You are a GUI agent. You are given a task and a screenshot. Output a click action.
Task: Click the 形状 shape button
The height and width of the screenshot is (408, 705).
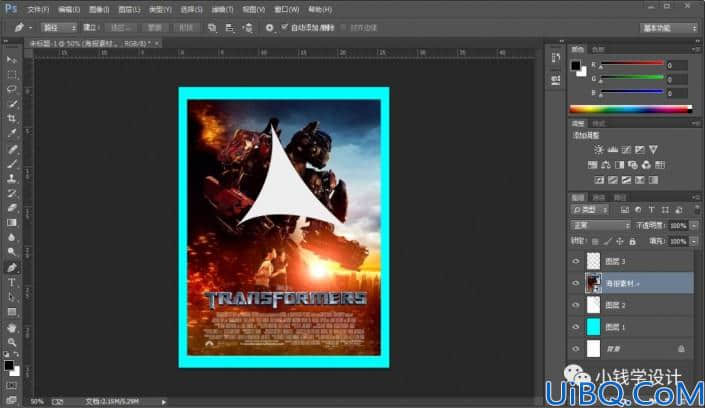186,28
